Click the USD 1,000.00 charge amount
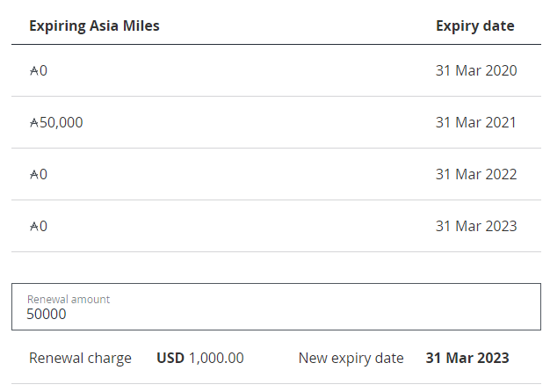550x392 pixels. pyautogui.click(x=200, y=358)
